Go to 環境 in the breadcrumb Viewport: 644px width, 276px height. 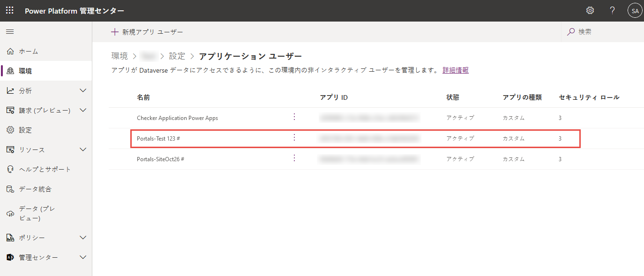click(x=120, y=56)
